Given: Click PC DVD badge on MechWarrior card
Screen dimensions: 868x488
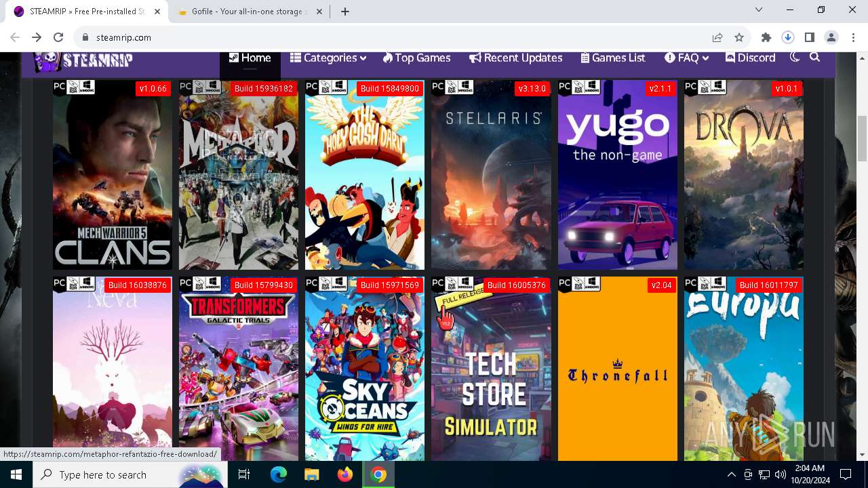Looking at the screenshot, I should coord(74,88).
